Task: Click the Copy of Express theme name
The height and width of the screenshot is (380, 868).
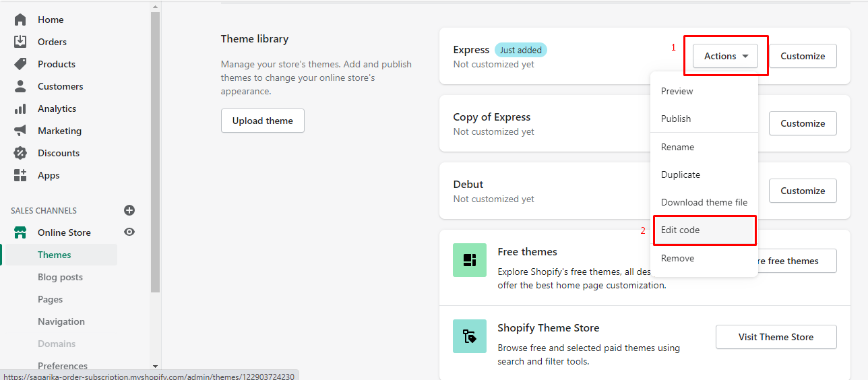Action: pos(492,117)
